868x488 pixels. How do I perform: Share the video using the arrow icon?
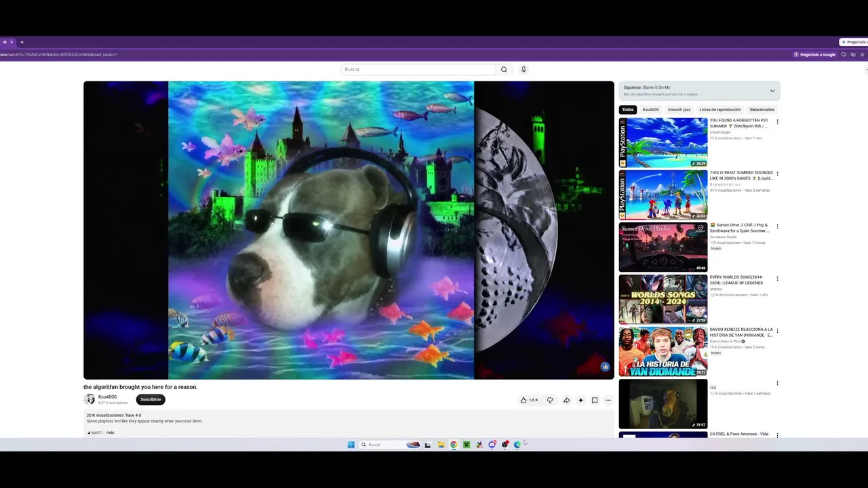[566, 400]
